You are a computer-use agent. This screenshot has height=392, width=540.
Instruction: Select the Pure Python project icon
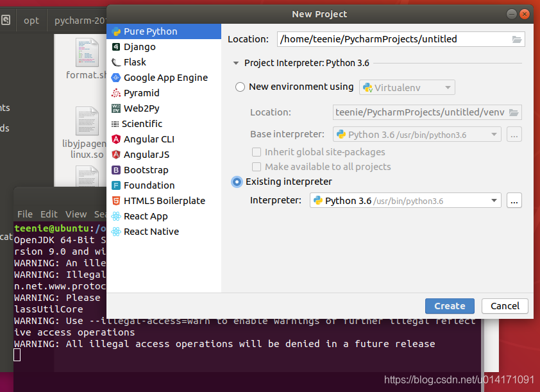116,31
